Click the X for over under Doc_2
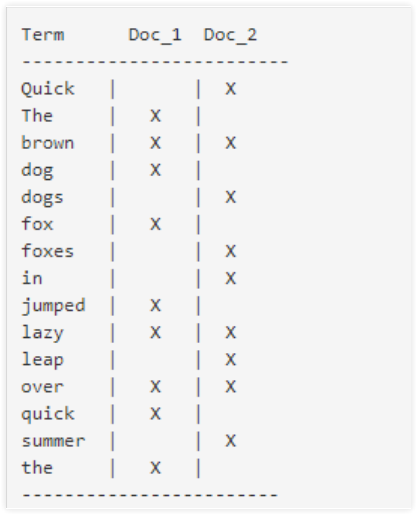Viewport: 417px width, 515px height. (x=230, y=387)
